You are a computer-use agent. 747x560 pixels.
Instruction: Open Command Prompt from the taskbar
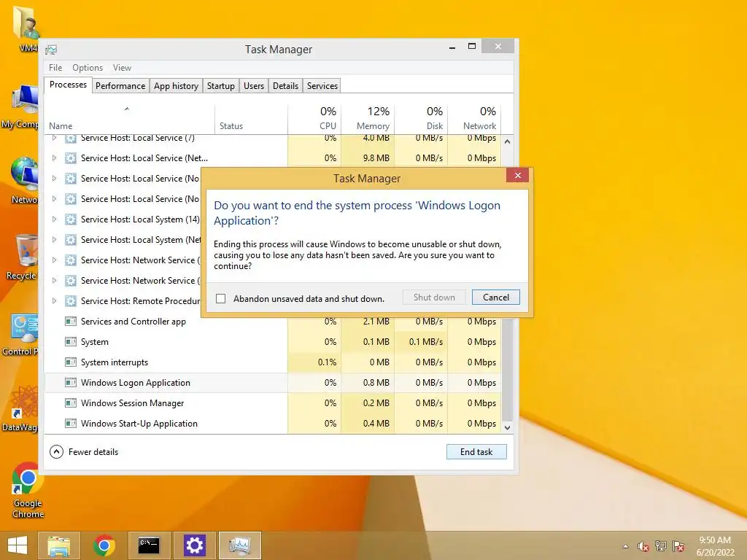click(149, 545)
